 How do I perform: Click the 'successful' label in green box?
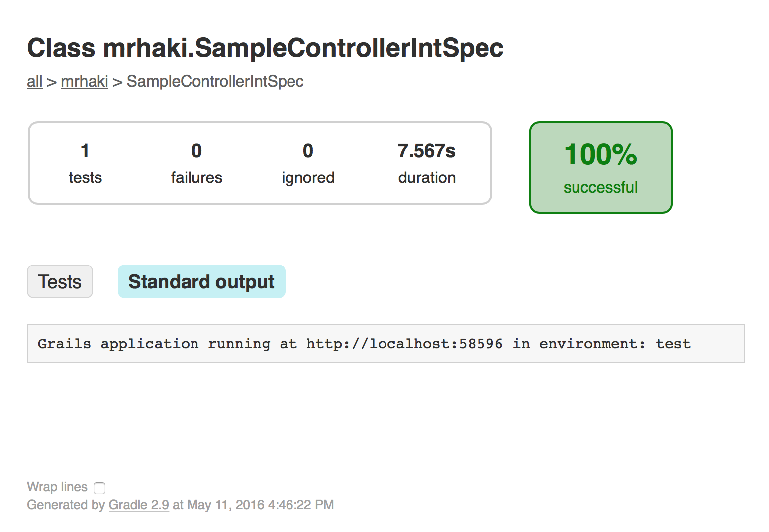600,187
